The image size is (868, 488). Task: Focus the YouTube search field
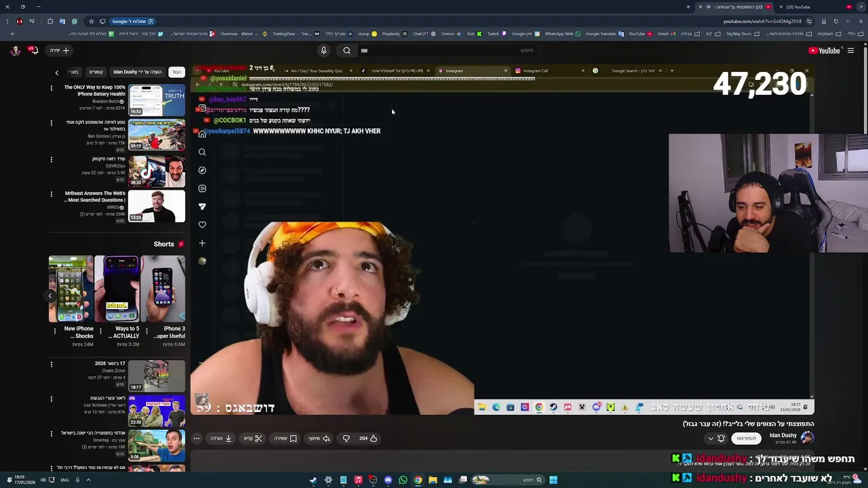(448, 50)
